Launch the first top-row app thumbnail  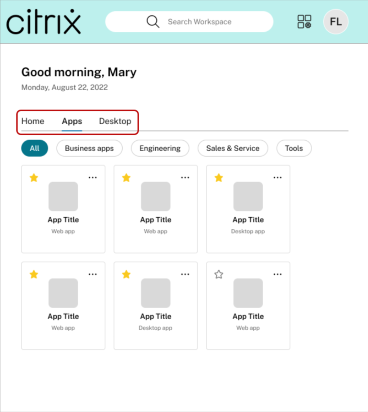point(63,196)
